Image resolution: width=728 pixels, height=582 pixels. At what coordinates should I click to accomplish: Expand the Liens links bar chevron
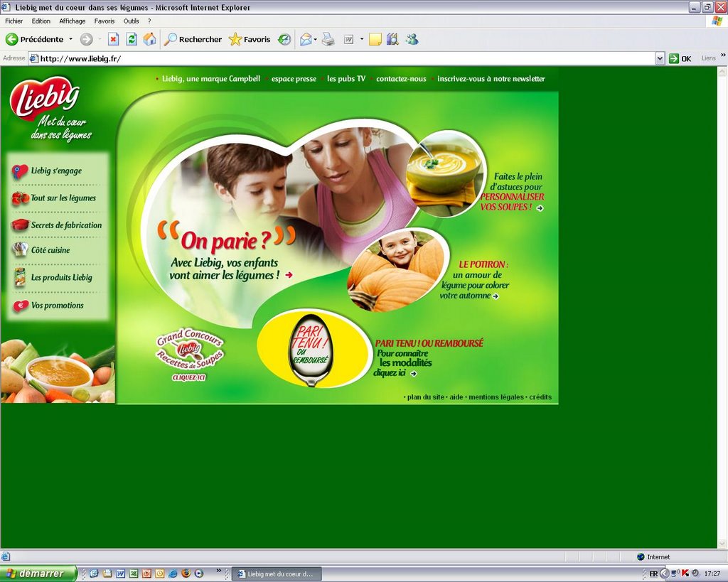click(x=723, y=55)
